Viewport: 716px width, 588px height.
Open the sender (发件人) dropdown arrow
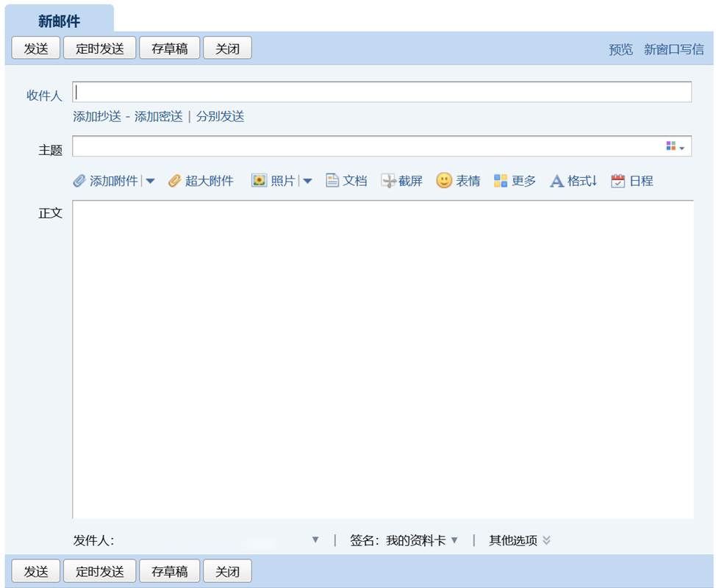pyautogui.click(x=315, y=540)
